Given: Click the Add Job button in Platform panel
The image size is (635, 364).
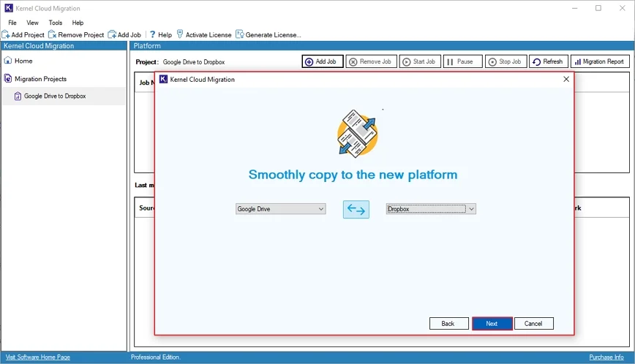Looking at the screenshot, I should point(323,61).
